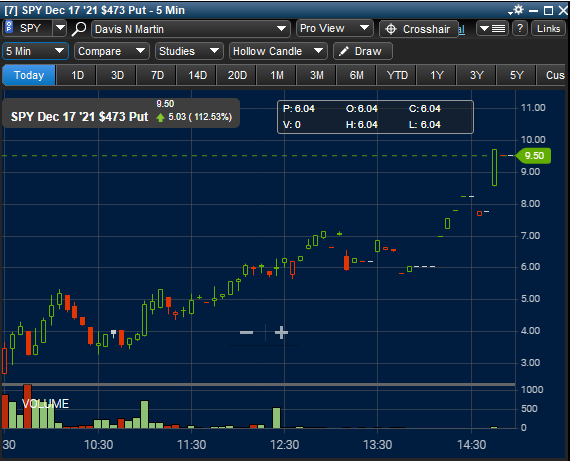This screenshot has height=461, width=570.
Task: Select the 14D range tab
Action: point(197,75)
